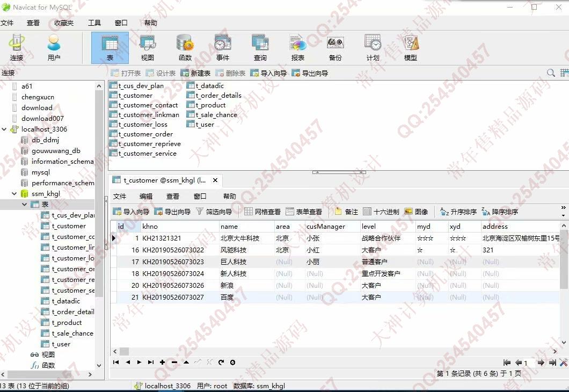Open 筛选向导 filter wizard
The height and width of the screenshot is (392, 569).
pyautogui.click(x=214, y=212)
